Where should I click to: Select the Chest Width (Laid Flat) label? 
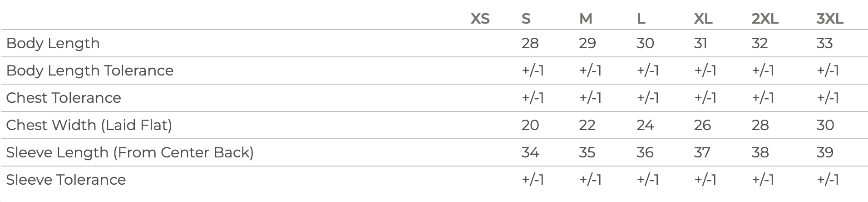[89, 125]
